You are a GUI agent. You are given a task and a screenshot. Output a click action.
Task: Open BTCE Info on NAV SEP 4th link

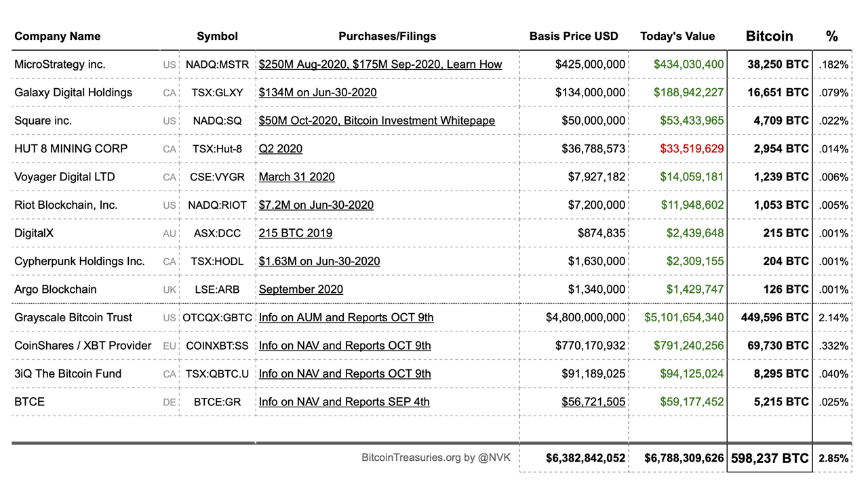344,402
